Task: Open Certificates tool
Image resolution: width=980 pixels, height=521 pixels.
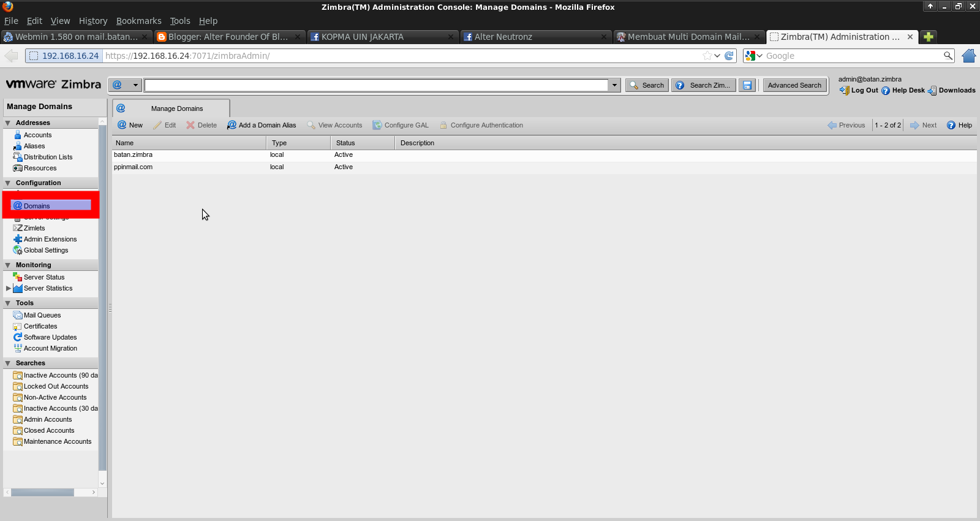Action: (x=40, y=326)
